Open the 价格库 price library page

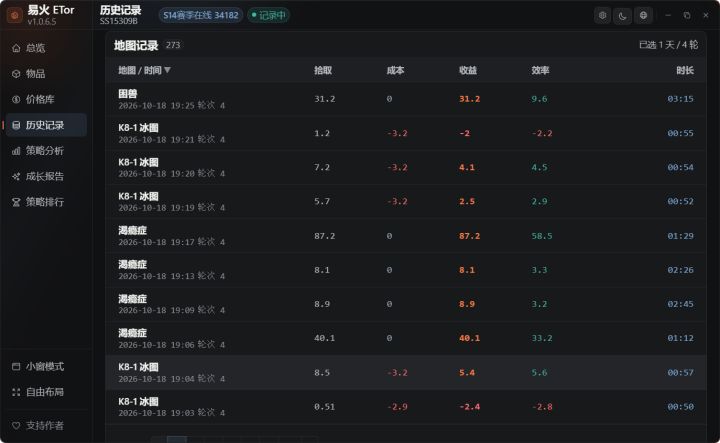46,100
